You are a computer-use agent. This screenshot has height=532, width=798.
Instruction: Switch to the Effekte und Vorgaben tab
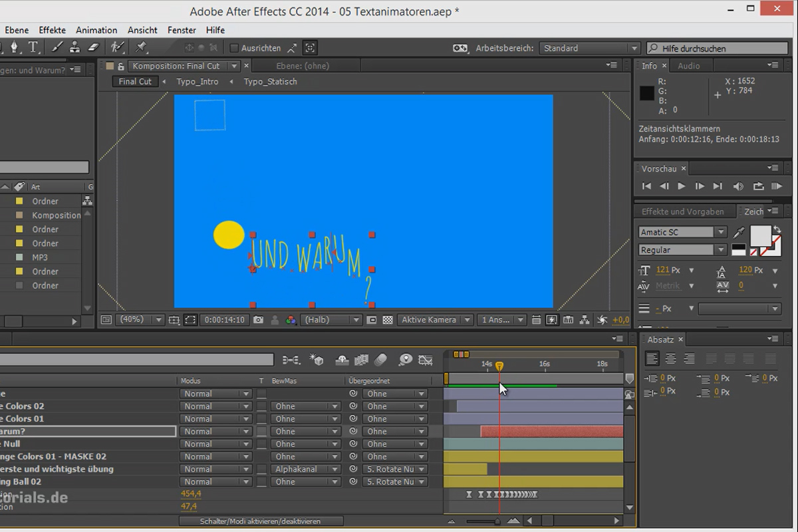[682, 211]
